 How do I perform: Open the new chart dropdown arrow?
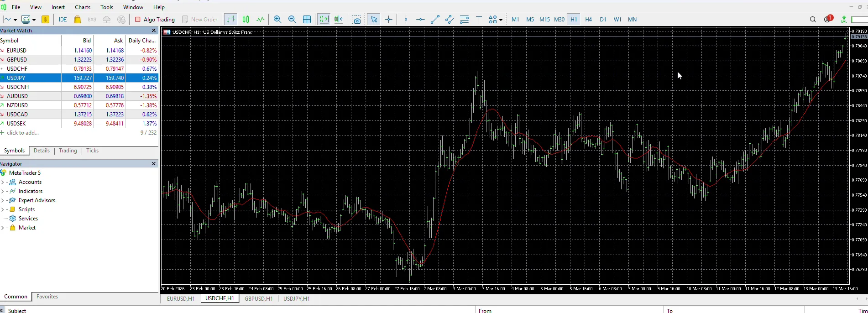(x=15, y=20)
